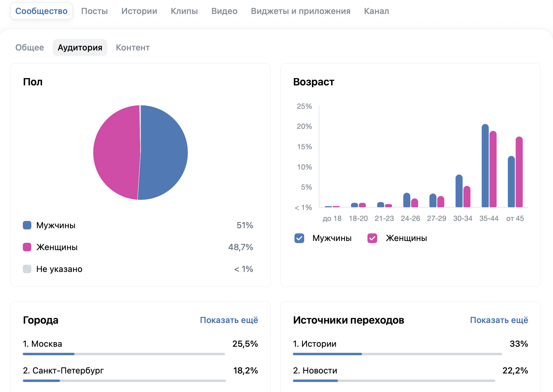Click the 1. Истории source label
The image size is (553, 392).
(x=315, y=344)
